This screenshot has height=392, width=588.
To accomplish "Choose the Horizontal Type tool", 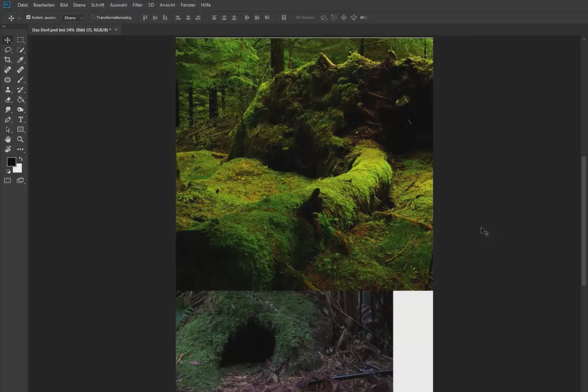I will tap(21, 120).
